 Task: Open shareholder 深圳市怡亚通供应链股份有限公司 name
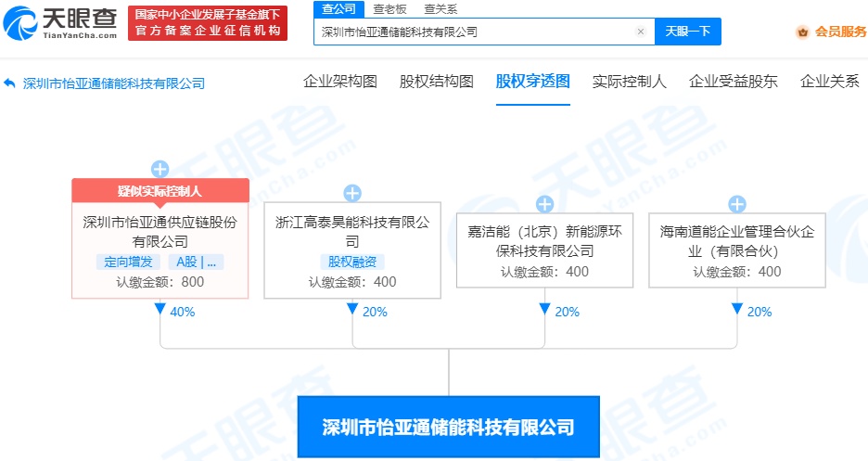coord(160,232)
